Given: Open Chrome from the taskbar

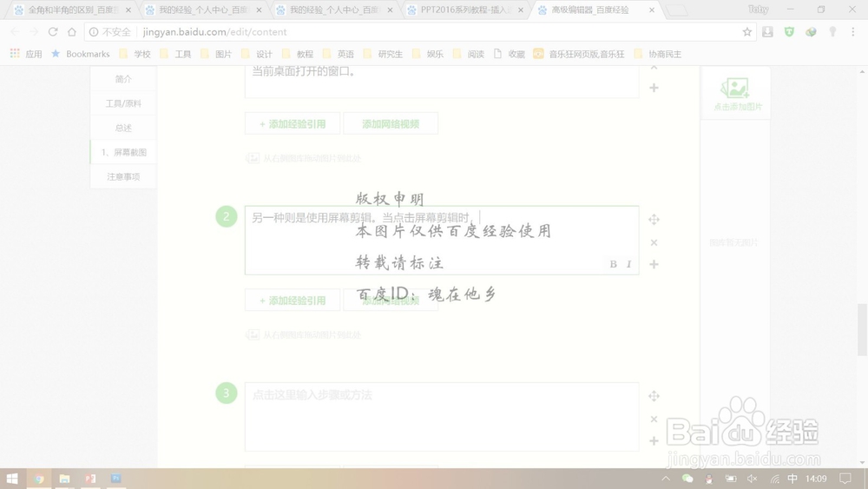Looking at the screenshot, I should (x=39, y=479).
